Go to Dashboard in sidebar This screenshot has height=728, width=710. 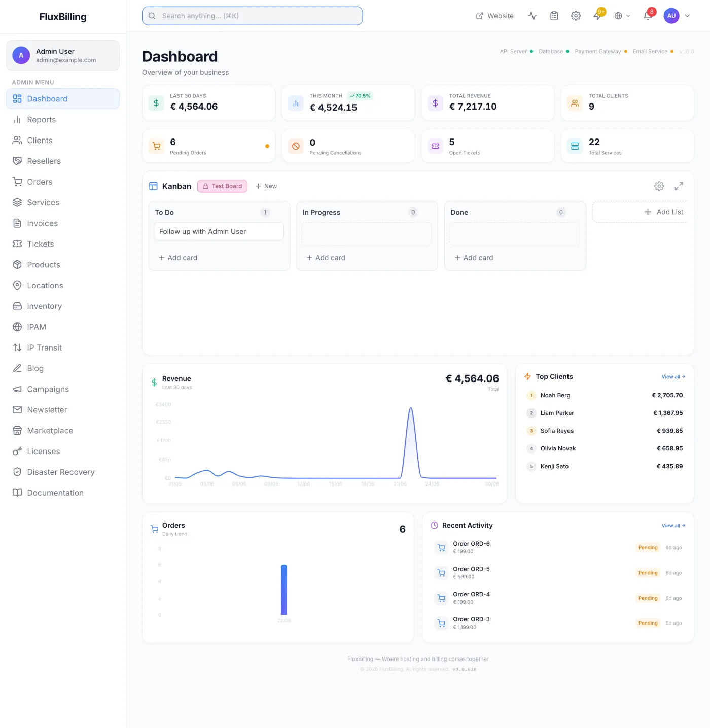coord(63,99)
